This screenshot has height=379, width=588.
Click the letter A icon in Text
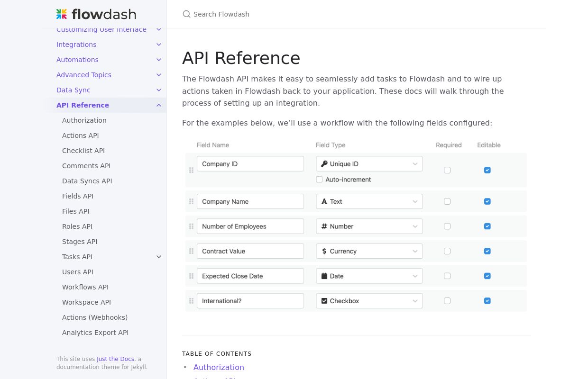click(324, 201)
